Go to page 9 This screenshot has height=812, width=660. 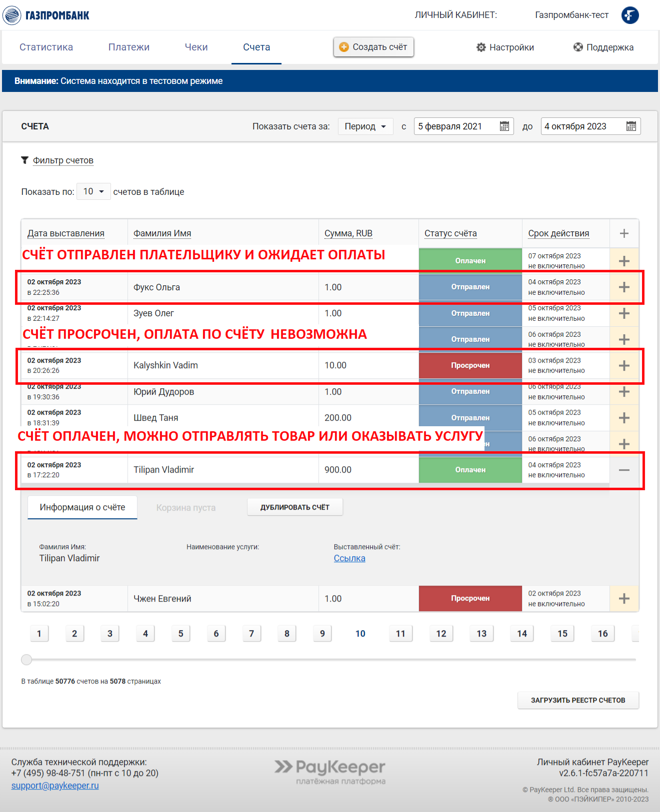[322, 634]
